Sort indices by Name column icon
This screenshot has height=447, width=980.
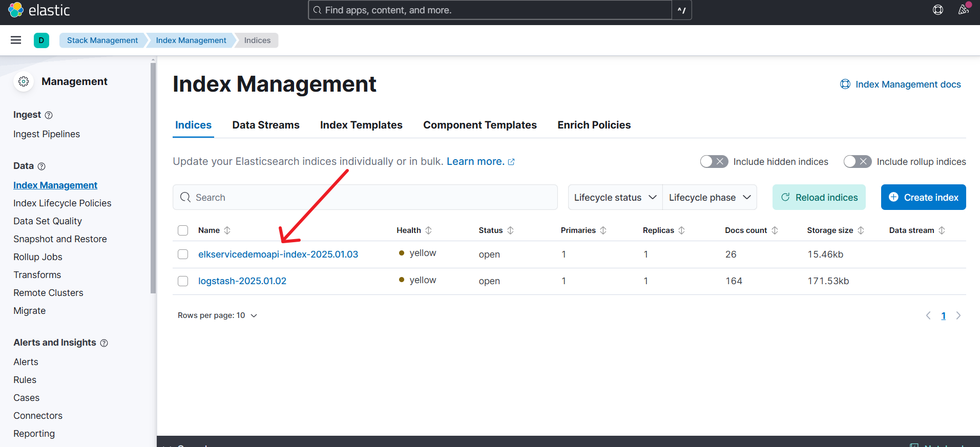point(227,230)
